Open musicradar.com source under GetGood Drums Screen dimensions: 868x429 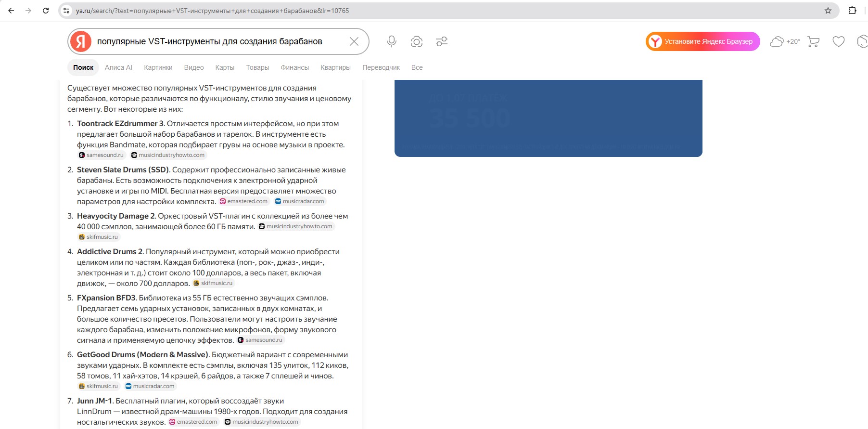[150, 386]
